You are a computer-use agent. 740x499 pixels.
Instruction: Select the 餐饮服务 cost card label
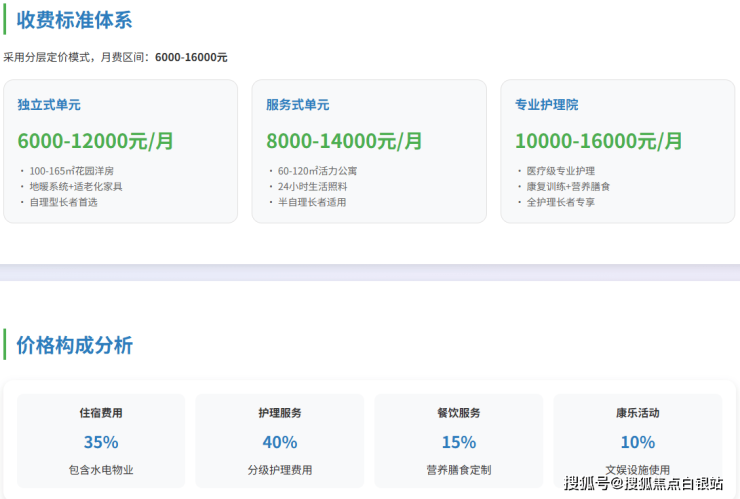[x=458, y=413]
